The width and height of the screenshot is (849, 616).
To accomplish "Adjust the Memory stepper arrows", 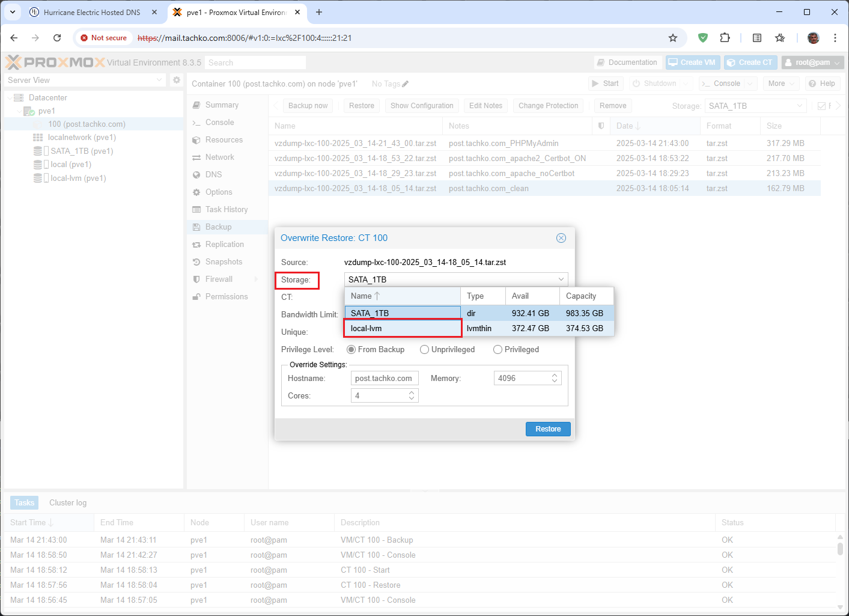I will click(555, 379).
